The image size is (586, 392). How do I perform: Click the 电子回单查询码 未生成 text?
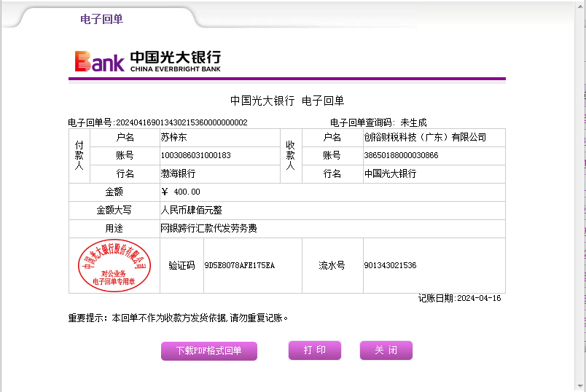coord(378,122)
